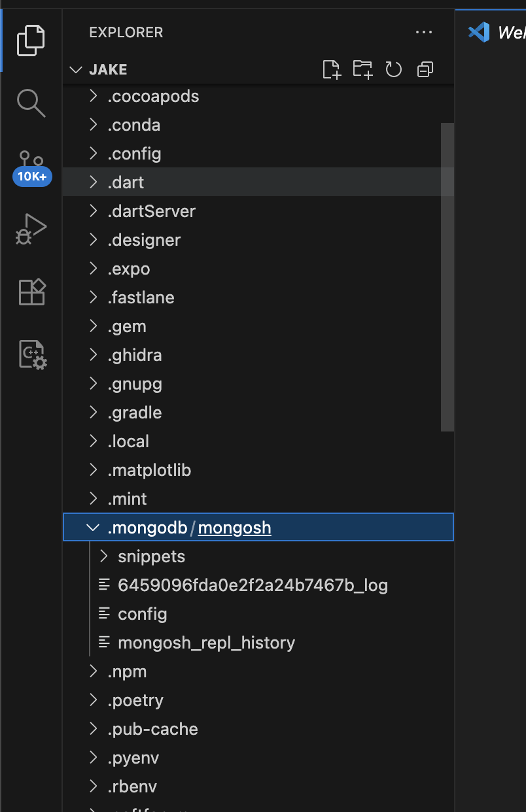Open the Run and Debug view
The width and height of the screenshot is (526, 812).
point(31,229)
